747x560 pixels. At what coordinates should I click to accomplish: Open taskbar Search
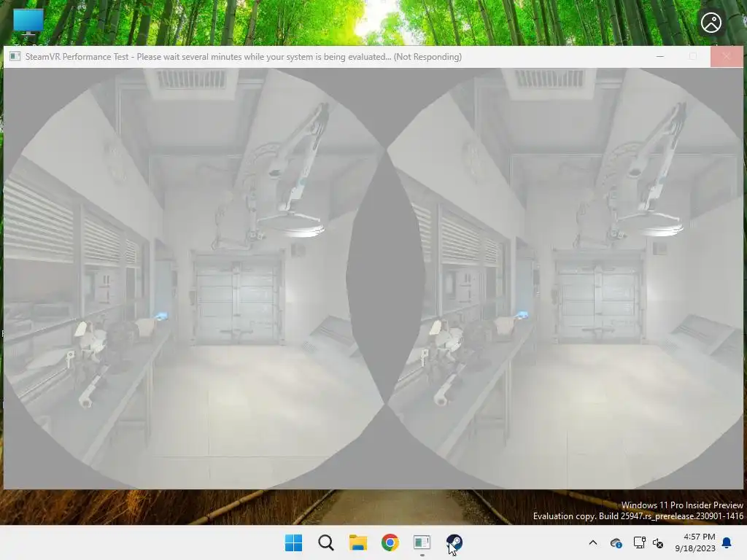click(x=326, y=542)
